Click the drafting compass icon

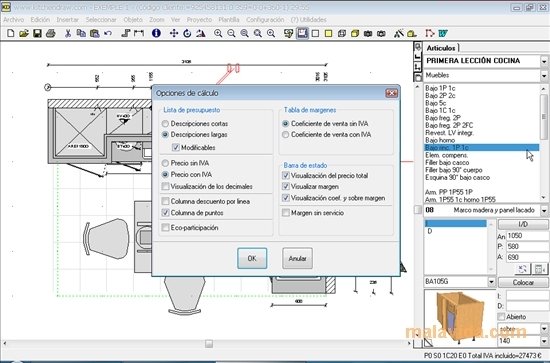click(x=398, y=33)
